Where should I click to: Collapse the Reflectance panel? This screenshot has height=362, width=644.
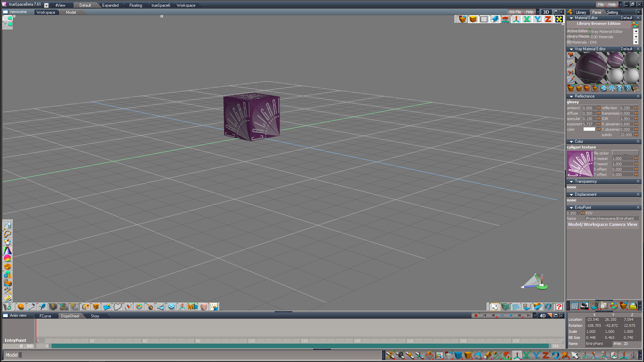(x=571, y=97)
